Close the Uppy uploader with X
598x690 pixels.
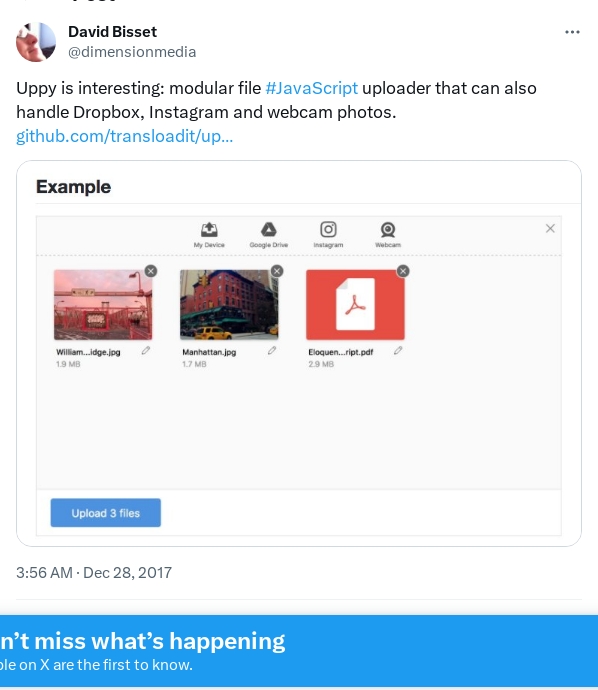(x=550, y=228)
